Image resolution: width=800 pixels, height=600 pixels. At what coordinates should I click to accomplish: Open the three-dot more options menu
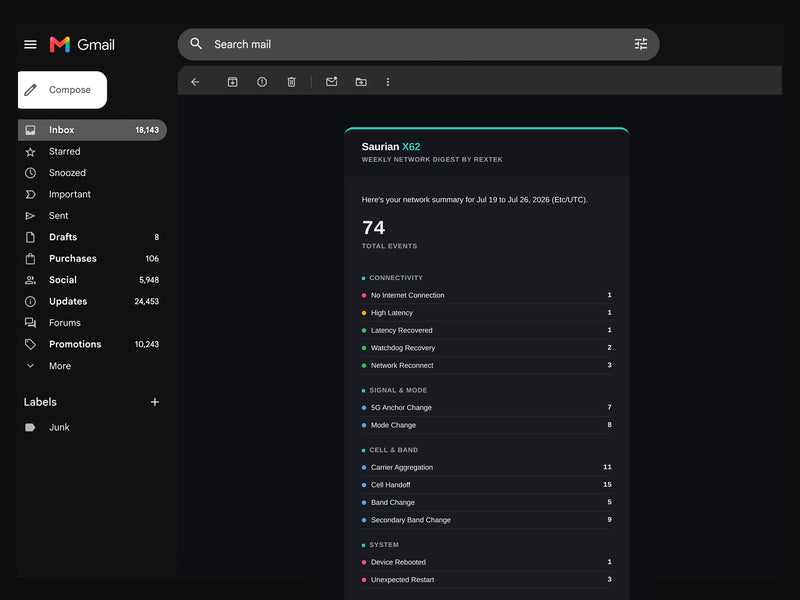[388, 82]
